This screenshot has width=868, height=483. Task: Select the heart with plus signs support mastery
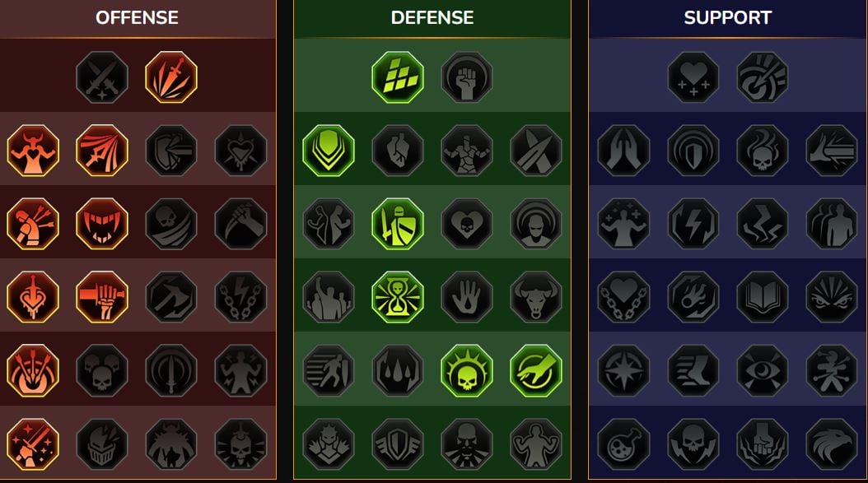click(x=693, y=77)
